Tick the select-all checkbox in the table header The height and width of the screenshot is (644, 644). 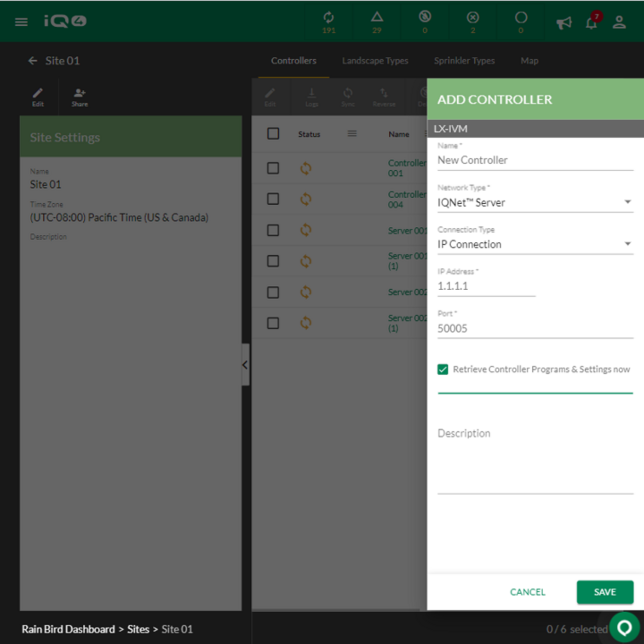[273, 133]
